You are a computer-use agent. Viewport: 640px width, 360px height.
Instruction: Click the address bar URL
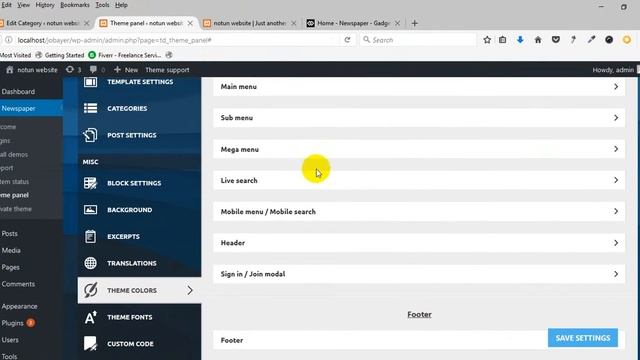[x=114, y=40]
